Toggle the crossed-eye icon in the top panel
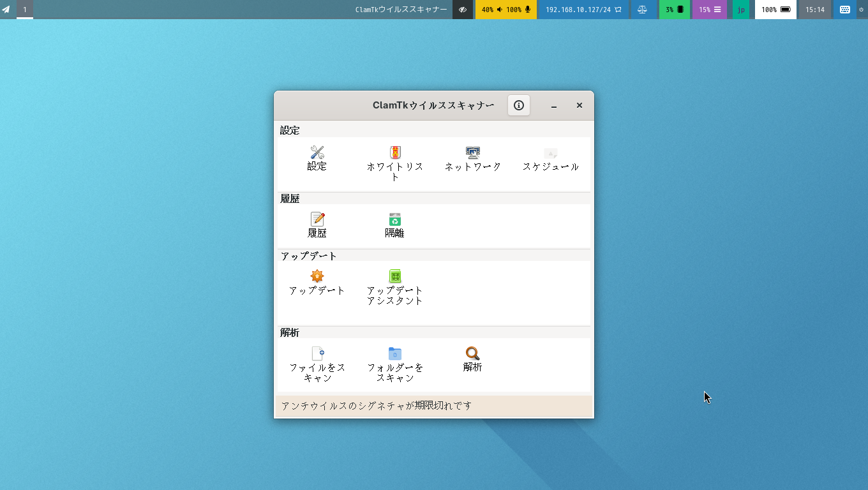 [x=463, y=10]
